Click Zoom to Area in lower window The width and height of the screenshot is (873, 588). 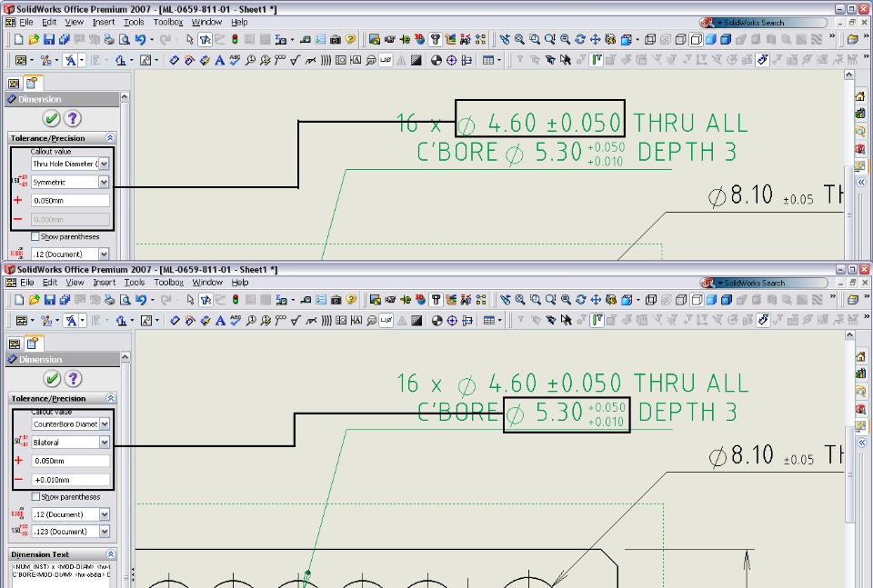535,300
